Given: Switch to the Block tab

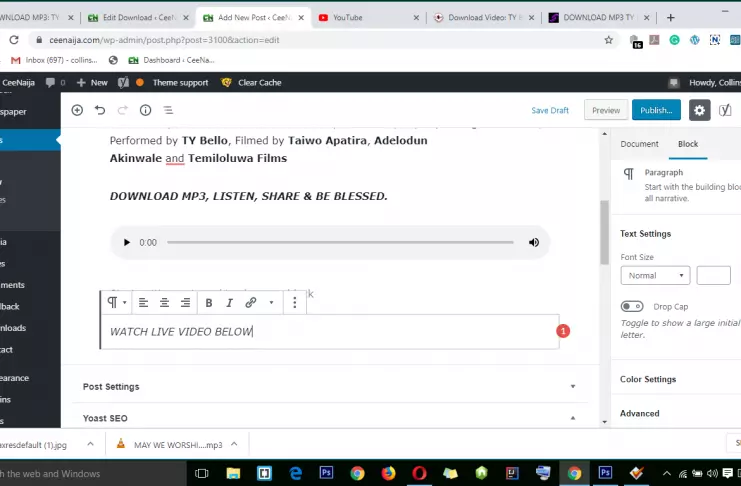Looking at the screenshot, I should tap(688, 144).
